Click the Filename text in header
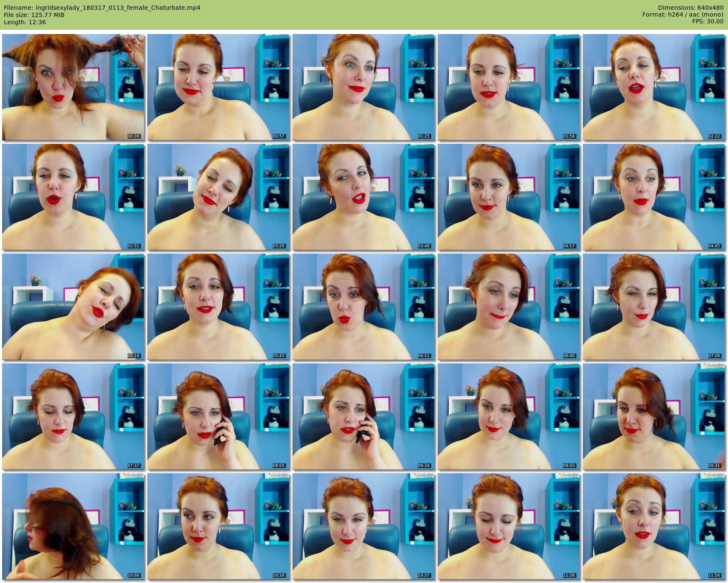728x583 pixels. pos(102,8)
